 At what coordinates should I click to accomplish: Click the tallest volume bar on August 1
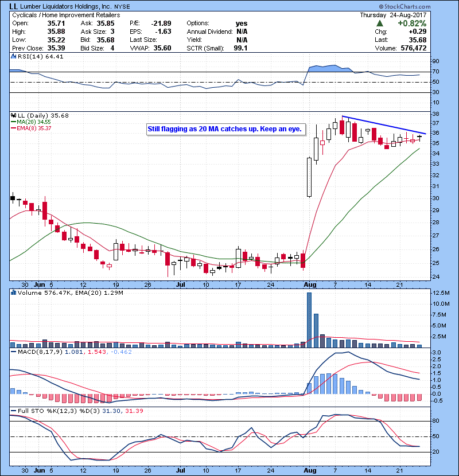309,320
